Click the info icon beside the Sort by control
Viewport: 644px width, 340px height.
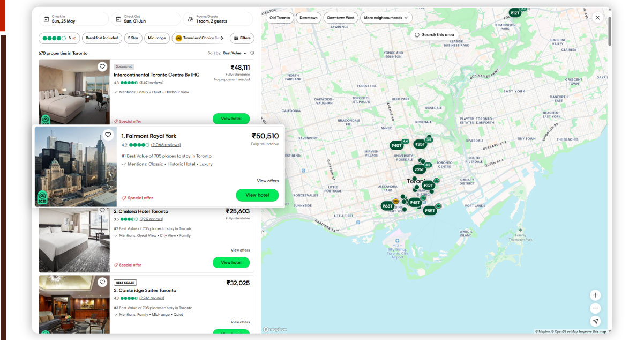pyautogui.click(x=251, y=53)
